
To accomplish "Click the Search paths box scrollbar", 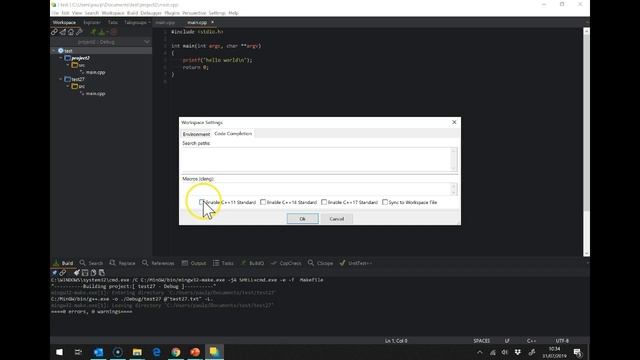I will (x=453, y=159).
